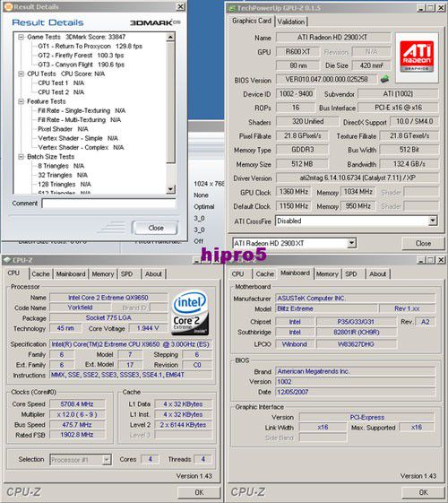Click OK in the right CPU-Z window
Image resolution: width=448 pixels, height=503 pixels.
423,492
